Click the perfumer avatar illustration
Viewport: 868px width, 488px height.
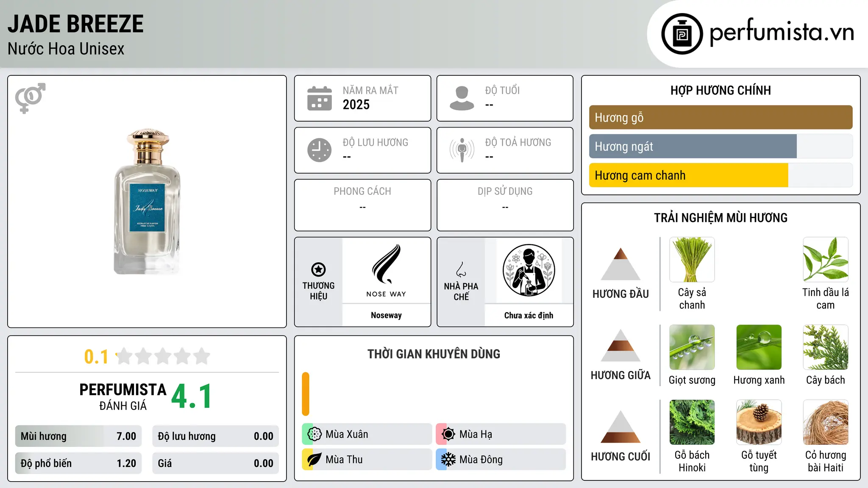coord(529,270)
